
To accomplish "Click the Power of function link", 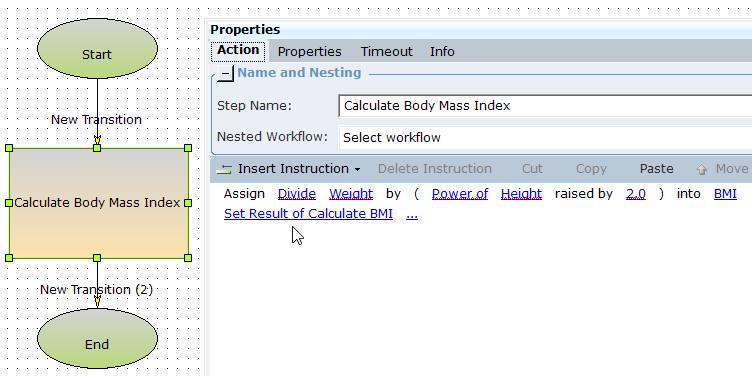I will pyautogui.click(x=460, y=194).
